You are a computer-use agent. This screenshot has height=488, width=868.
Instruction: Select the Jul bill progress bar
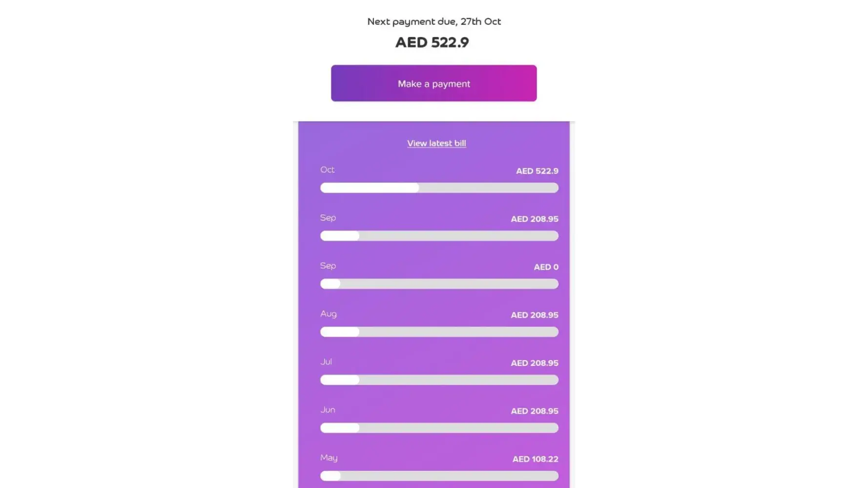point(439,380)
